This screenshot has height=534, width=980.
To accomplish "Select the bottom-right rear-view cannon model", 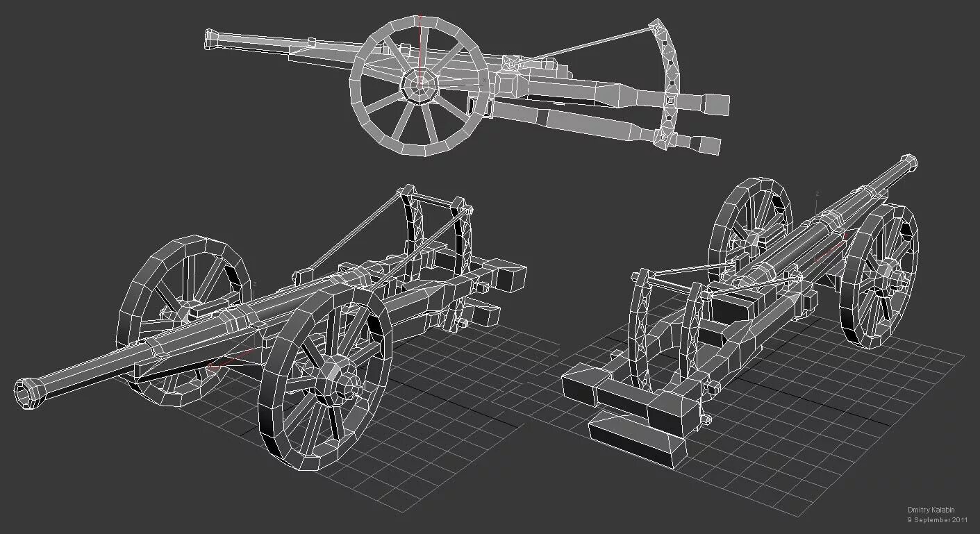I will [740, 311].
